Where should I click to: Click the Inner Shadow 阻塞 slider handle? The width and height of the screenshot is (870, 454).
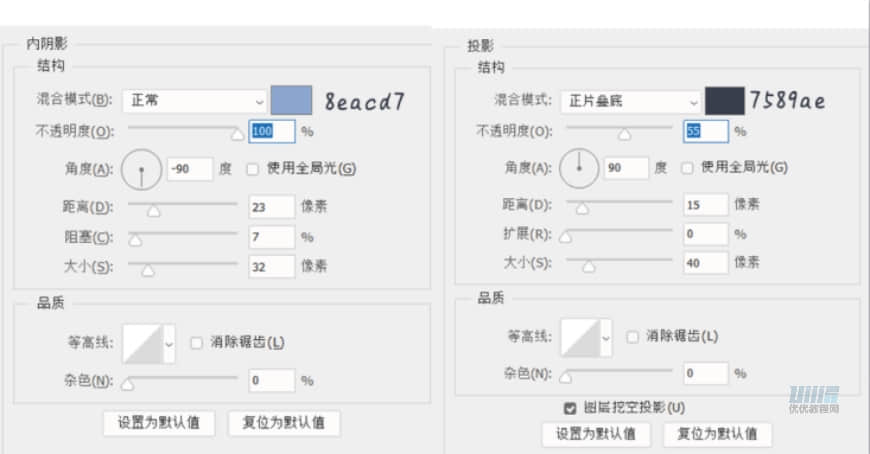pyautogui.click(x=135, y=241)
